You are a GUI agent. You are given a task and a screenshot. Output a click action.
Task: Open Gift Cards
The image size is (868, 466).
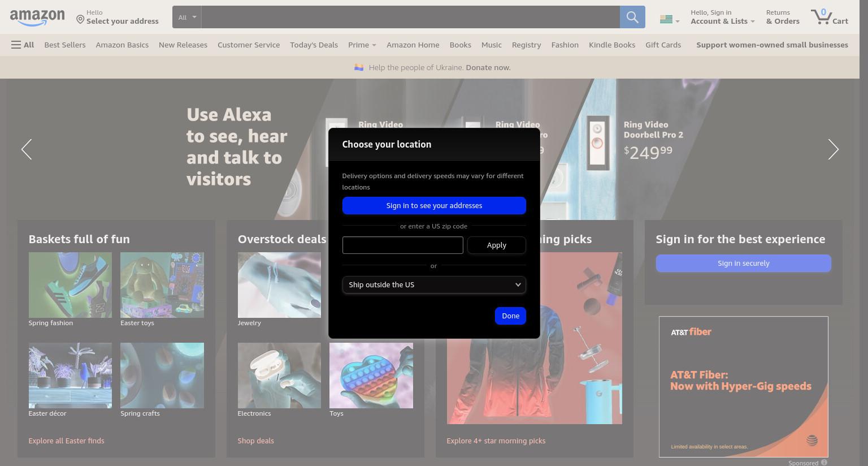[663, 45]
